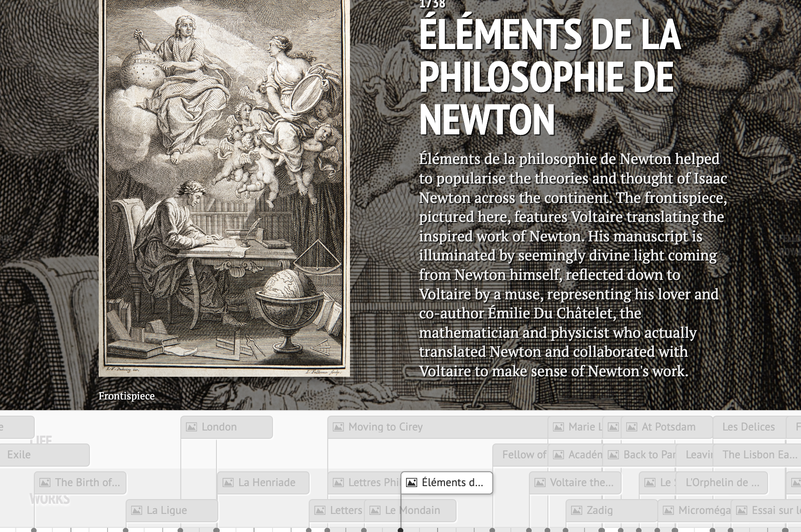Go to the Letters marker in Works

[x=337, y=511]
